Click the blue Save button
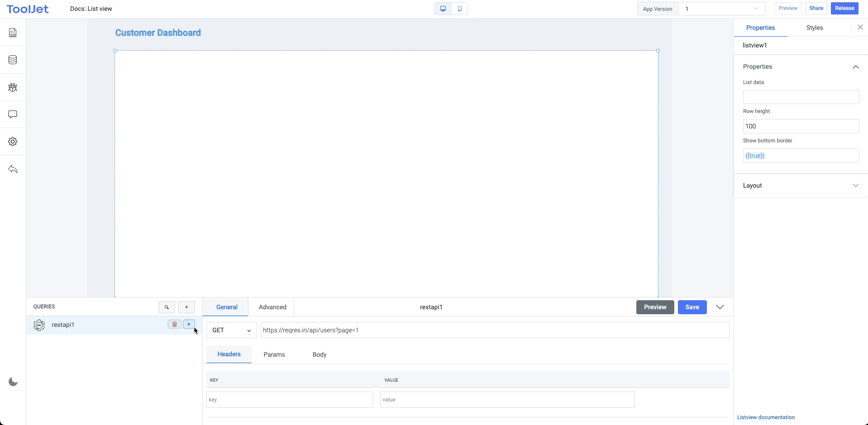 pyautogui.click(x=692, y=307)
